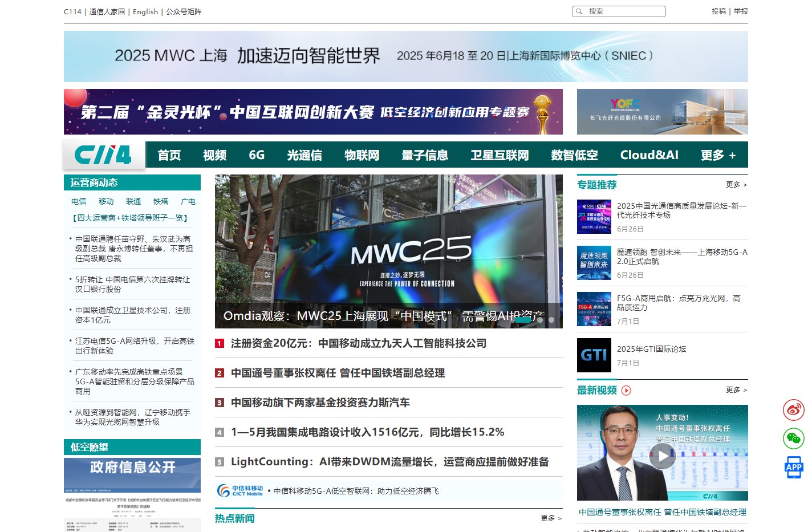The width and height of the screenshot is (812, 532).
Task: Switch to English version link
Action: [x=145, y=11]
